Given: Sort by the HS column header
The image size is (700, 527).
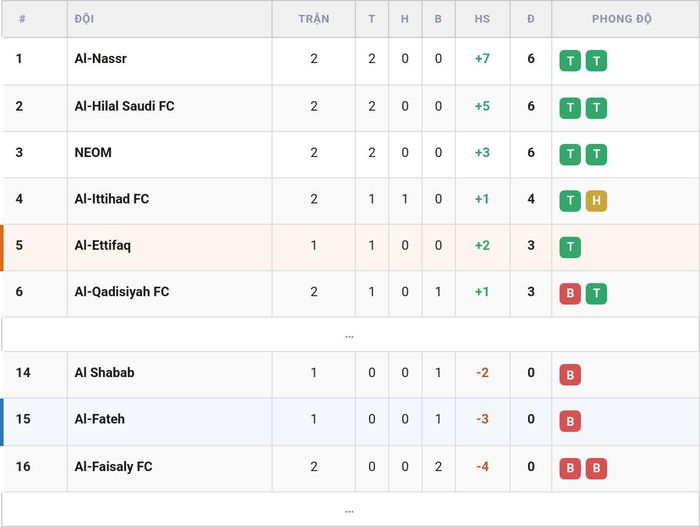Looking at the screenshot, I should tap(482, 19).
